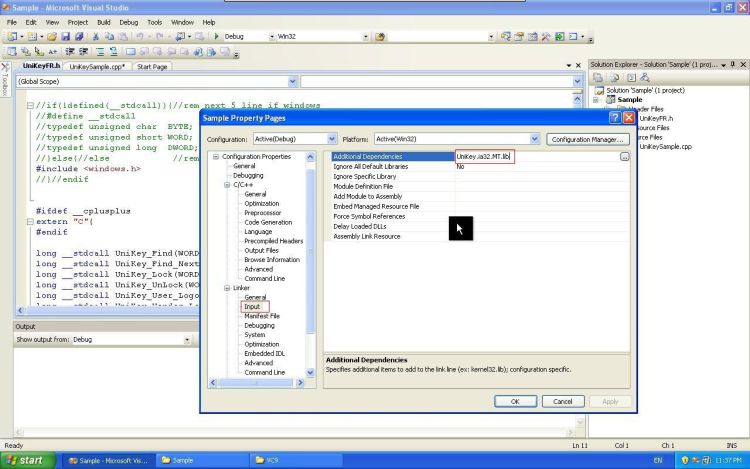Open the Toolbox hammer-and-wrench icon

546,36
